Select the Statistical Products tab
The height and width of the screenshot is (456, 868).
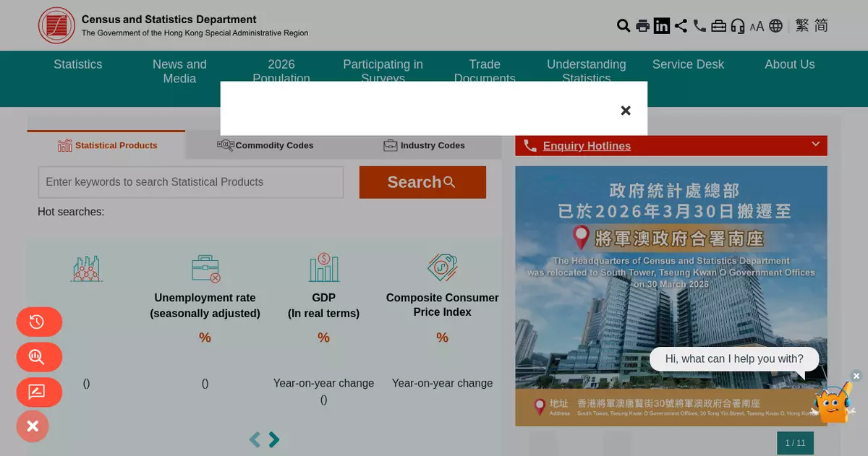pos(106,145)
